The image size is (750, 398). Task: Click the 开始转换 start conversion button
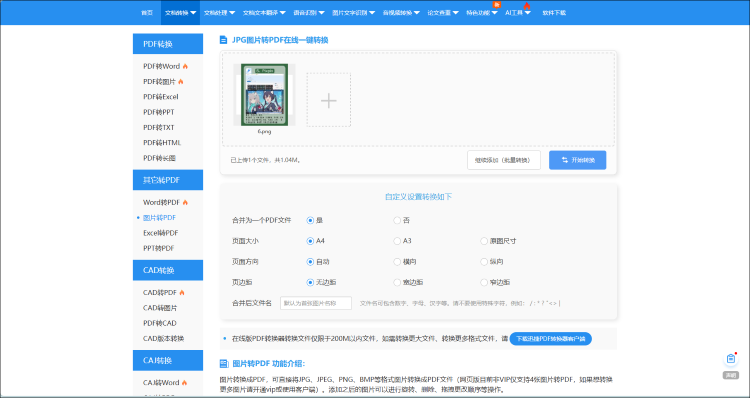click(577, 160)
